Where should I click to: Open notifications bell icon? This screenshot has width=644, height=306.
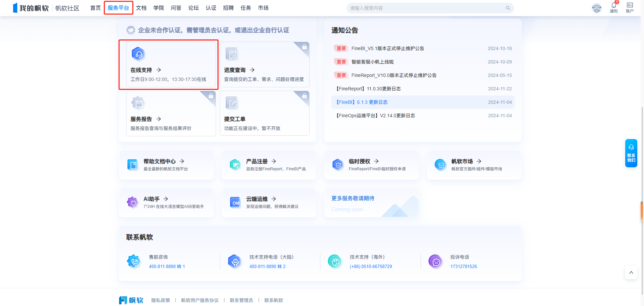pos(614,5)
